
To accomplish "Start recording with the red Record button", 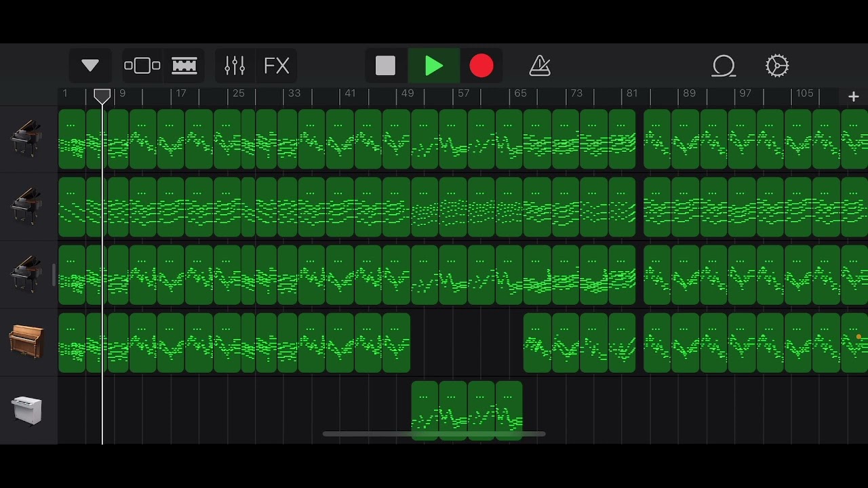I will coord(481,66).
